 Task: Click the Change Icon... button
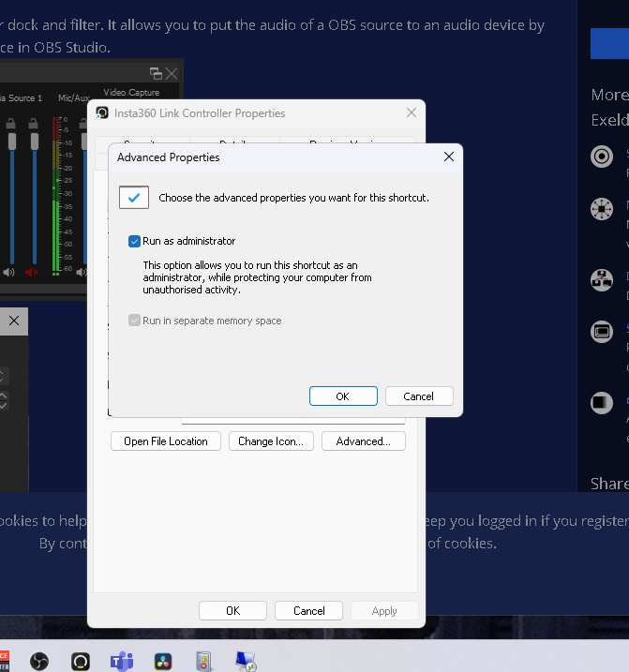click(271, 441)
